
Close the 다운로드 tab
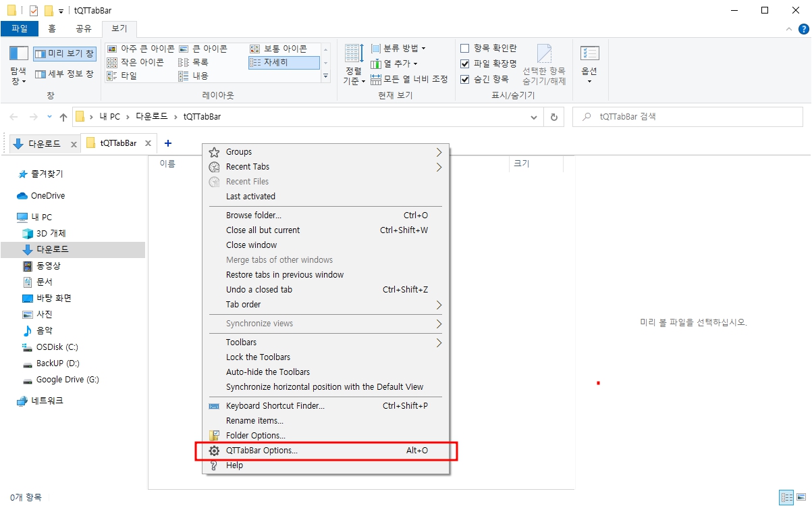point(74,145)
